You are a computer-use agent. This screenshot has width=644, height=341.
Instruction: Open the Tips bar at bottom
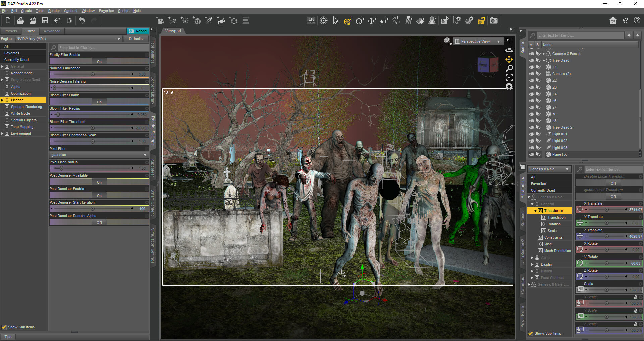click(x=8, y=337)
